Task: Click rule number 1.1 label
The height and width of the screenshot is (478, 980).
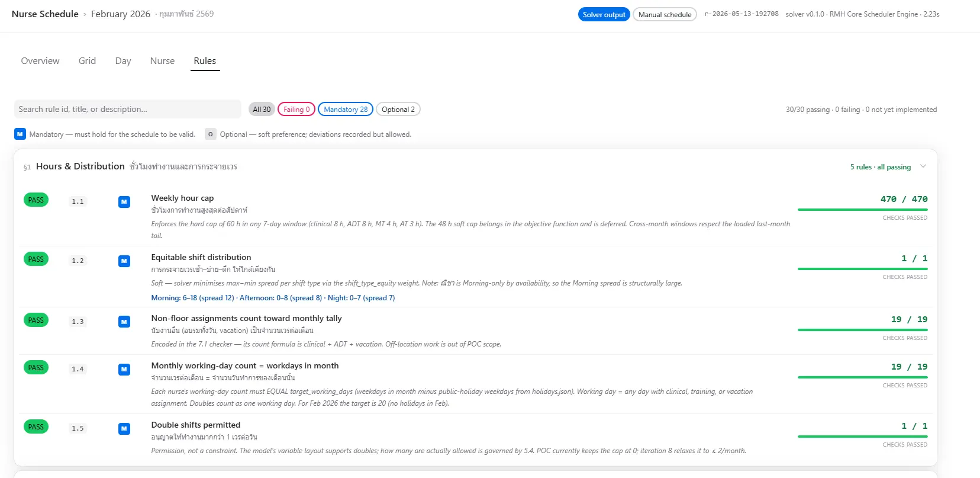Action: (x=78, y=201)
